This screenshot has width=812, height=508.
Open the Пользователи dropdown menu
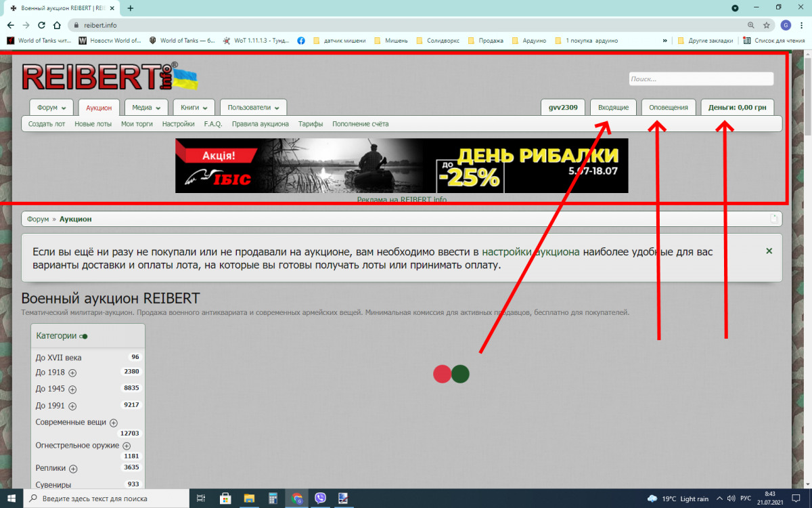(253, 108)
